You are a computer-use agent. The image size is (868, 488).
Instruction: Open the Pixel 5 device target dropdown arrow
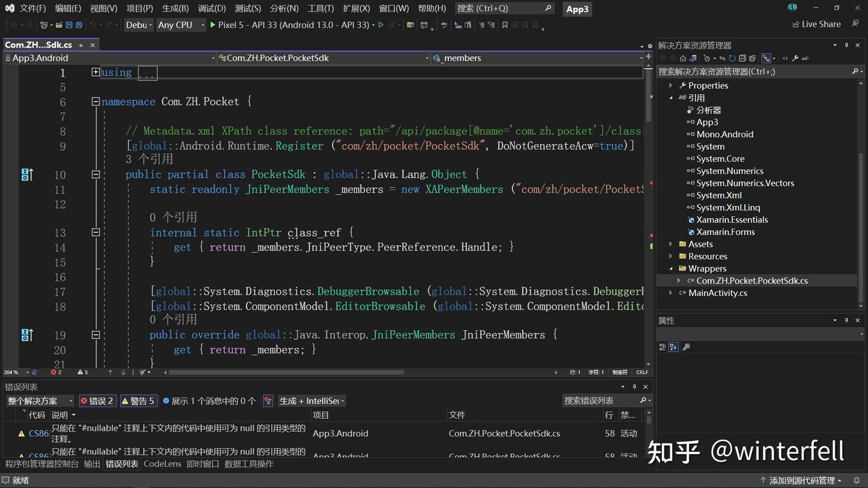point(374,25)
